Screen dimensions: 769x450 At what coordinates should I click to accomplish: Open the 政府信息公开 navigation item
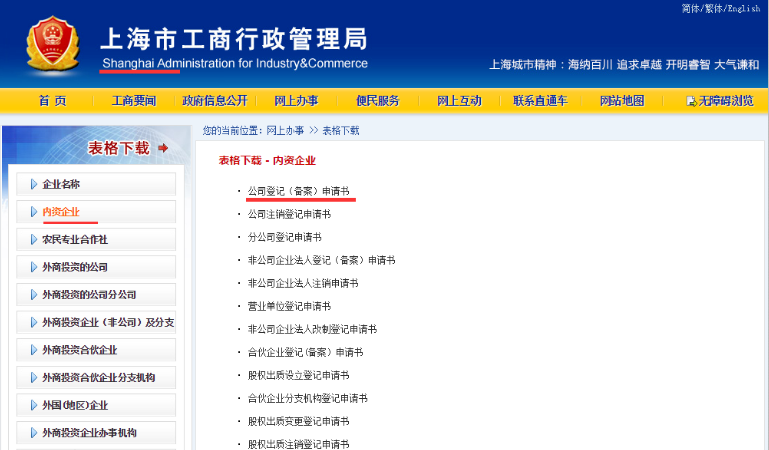tap(215, 101)
